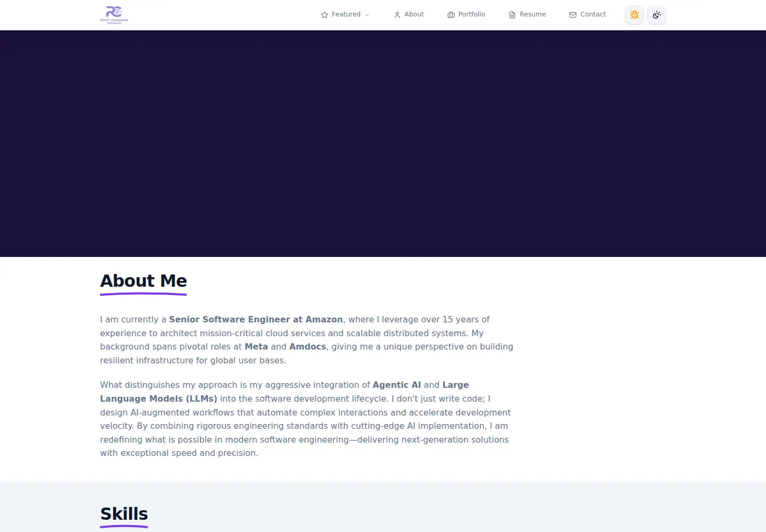This screenshot has height=532, width=766.
Task: Open the Contact nav link
Action: [587, 14]
